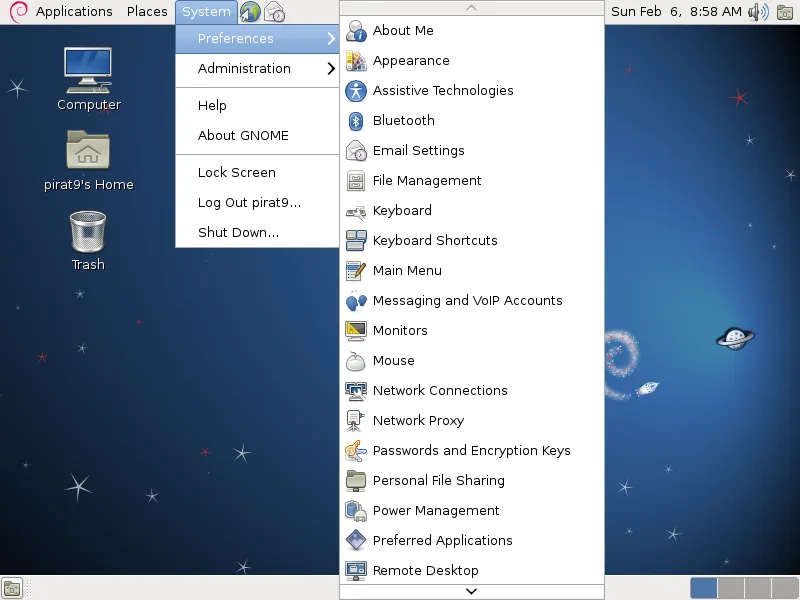Image resolution: width=800 pixels, height=600 pixels.
Task: Click the show desktop icon in bottom panel
Action: coord(12,588)
